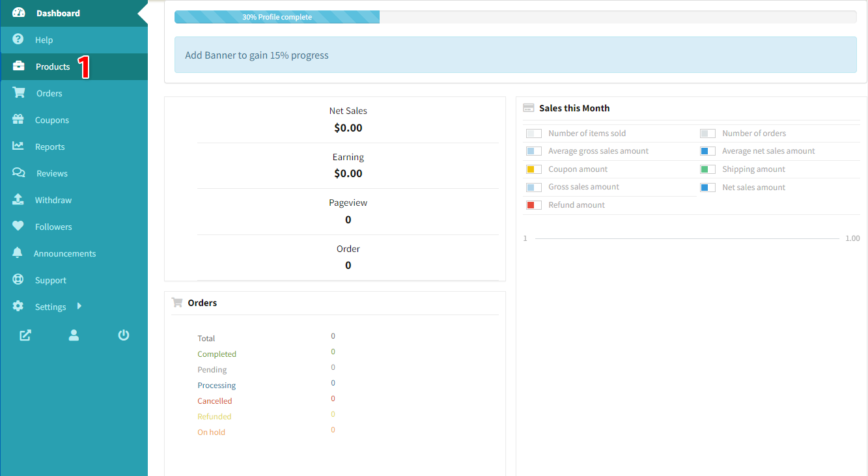Open the user profile icon in sidebar
The image size is (868, 476).
(74, 335)
